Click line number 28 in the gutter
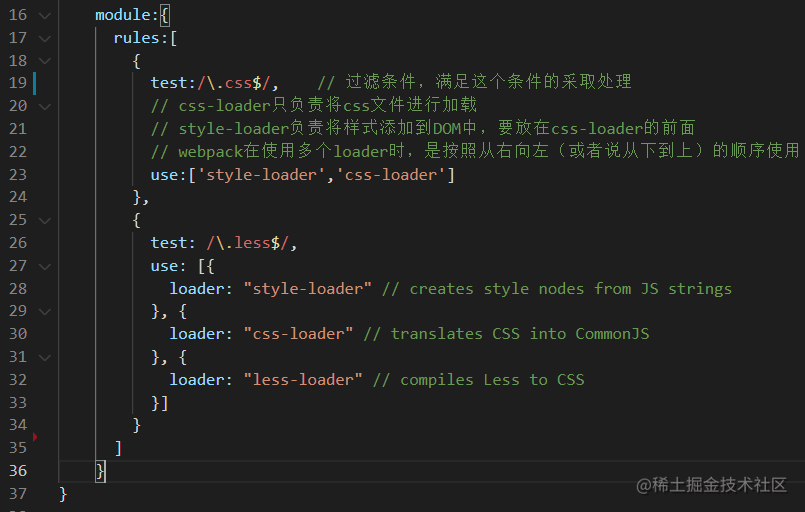The width and height of the screenshot is (805, 512). click(x=18, y=289)
